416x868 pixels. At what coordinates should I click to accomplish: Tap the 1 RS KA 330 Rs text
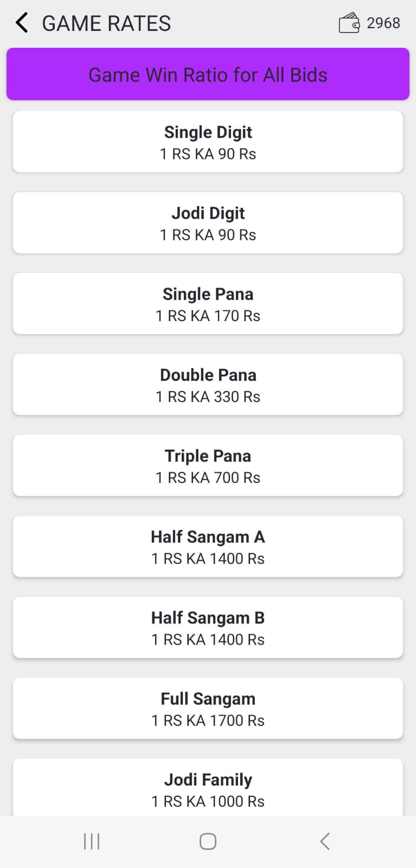(208, 397)
